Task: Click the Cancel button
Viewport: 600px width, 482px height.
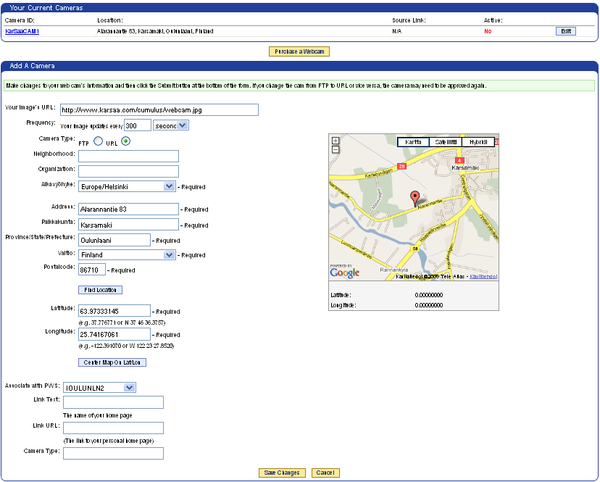Action: 324,472
